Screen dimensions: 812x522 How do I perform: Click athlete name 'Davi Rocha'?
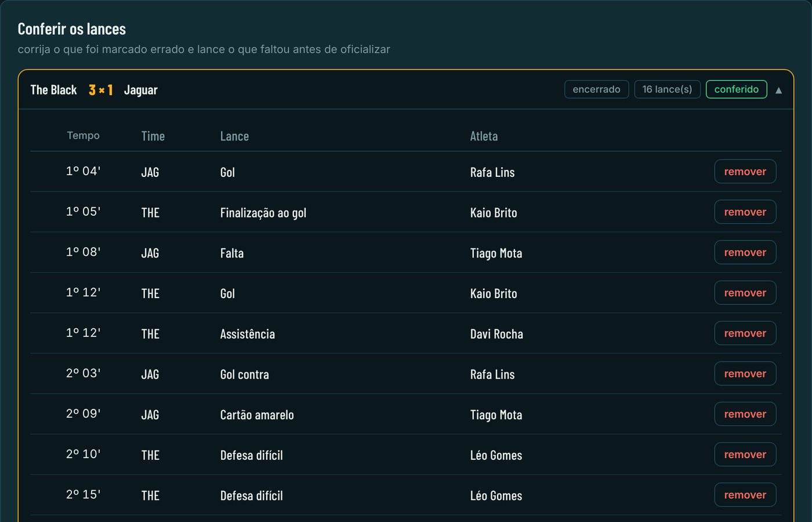click(x=496, y=334)
